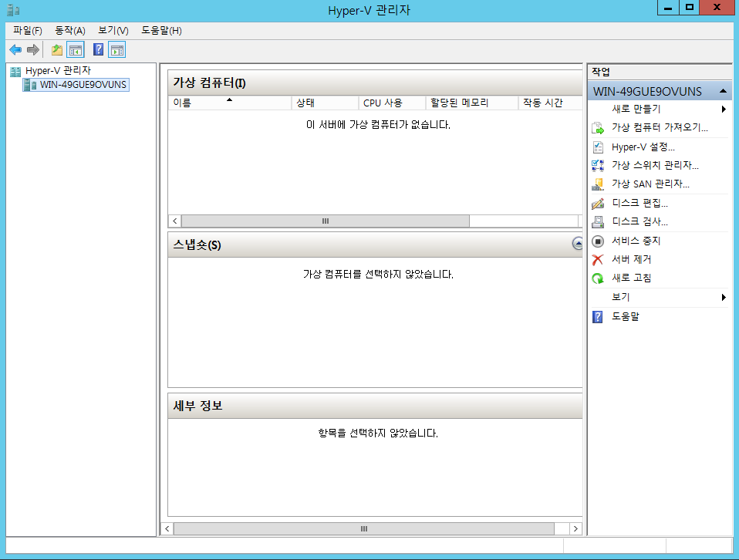
Task: Sort by the 이름 column header
Action: (230, 103)
